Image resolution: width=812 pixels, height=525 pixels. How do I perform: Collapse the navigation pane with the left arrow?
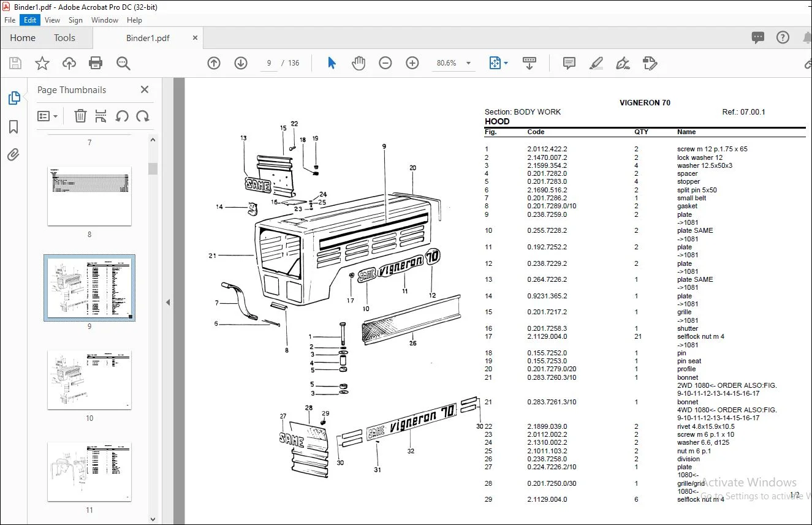pyautogui.click(x=168, y=302)
